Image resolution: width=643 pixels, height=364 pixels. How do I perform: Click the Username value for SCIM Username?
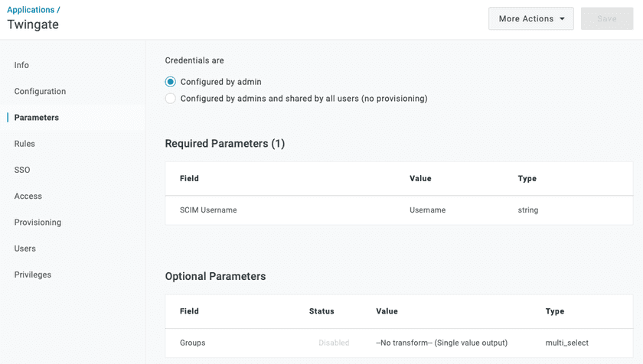(427, 210)
